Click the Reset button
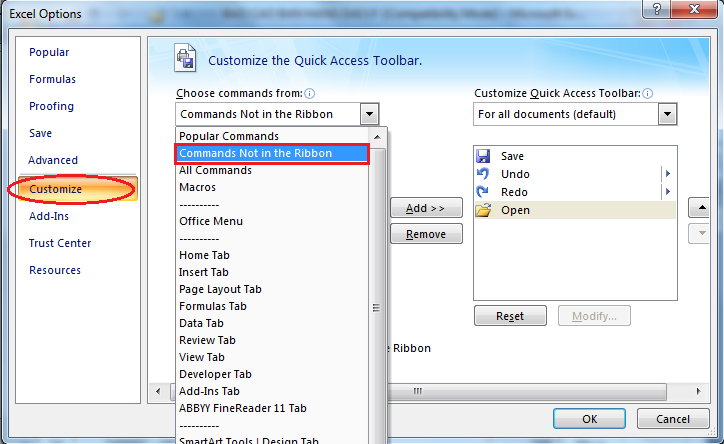 pyautogui.click(x=510, y=316)
